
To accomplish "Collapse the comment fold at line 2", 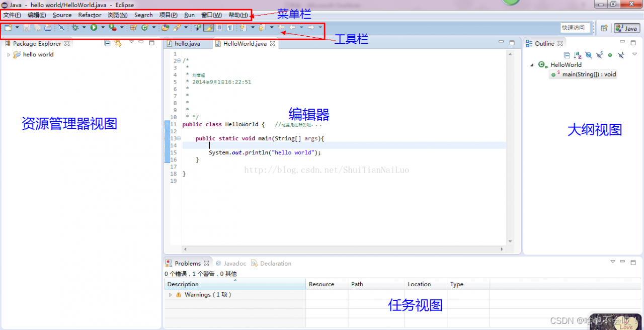I will tap(179, 61).
